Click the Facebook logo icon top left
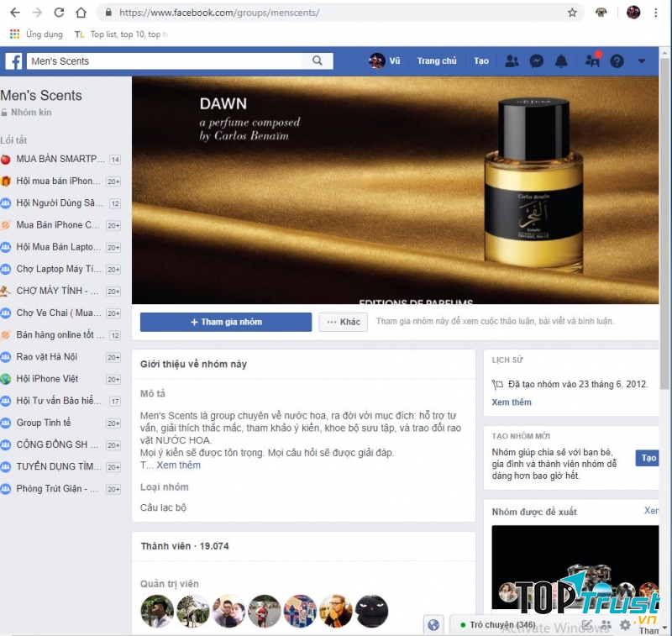Image resolution: width=672 pixels, height=636 pixels. click(x=13, y=60)
